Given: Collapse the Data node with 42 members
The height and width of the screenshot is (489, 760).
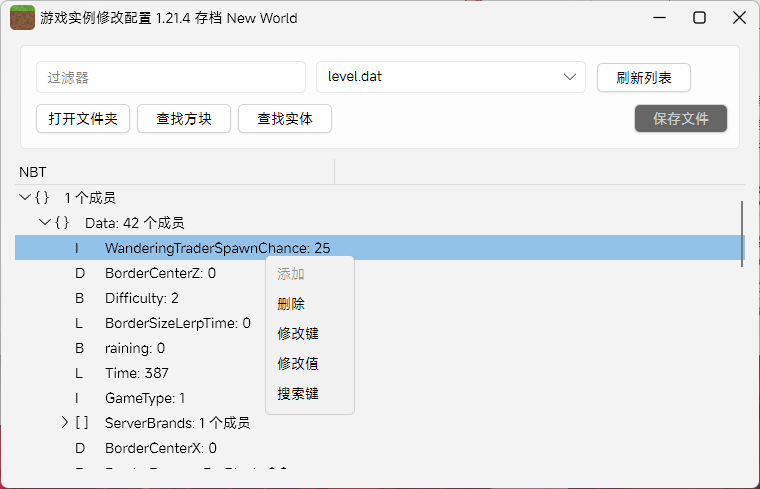Looking at the screenshot, I should [x=45, y=223].
